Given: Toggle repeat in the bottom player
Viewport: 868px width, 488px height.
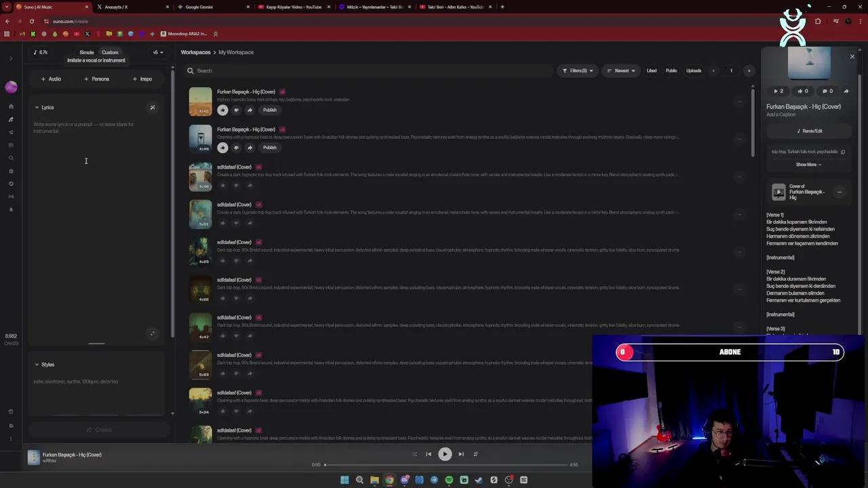Looking at the screenshot, I should pos(475,454).
